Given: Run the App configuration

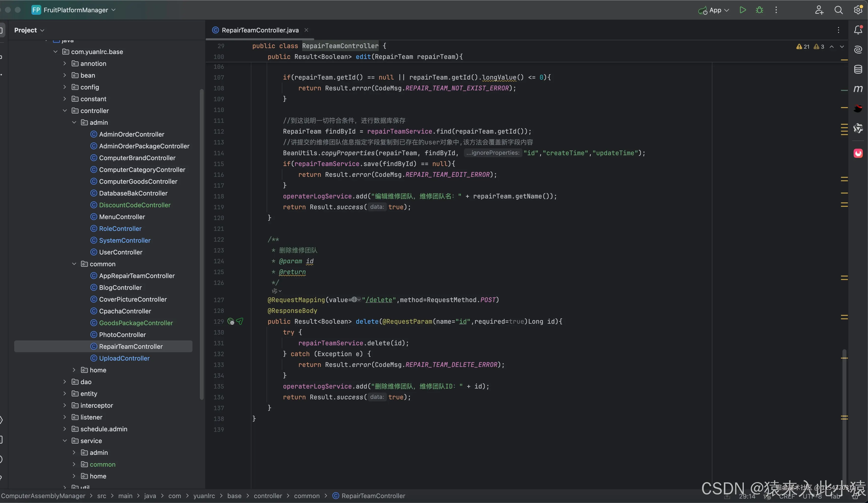Looking at the screenshot, I should [x=743, y=10].
